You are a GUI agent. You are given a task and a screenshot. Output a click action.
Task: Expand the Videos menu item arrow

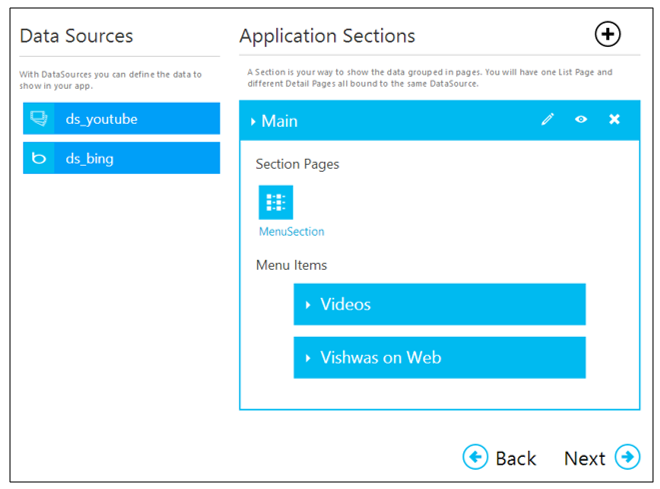click(308, 305)
